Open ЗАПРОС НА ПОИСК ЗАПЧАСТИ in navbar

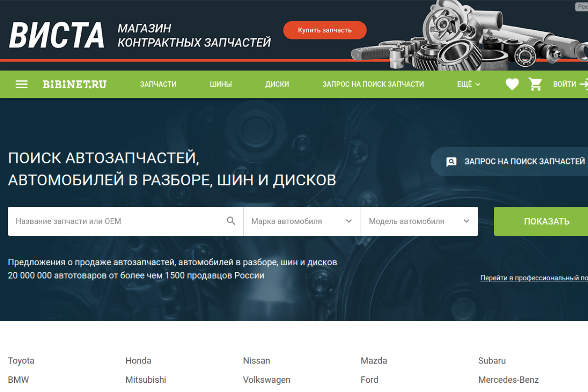(x=373, y=84)
